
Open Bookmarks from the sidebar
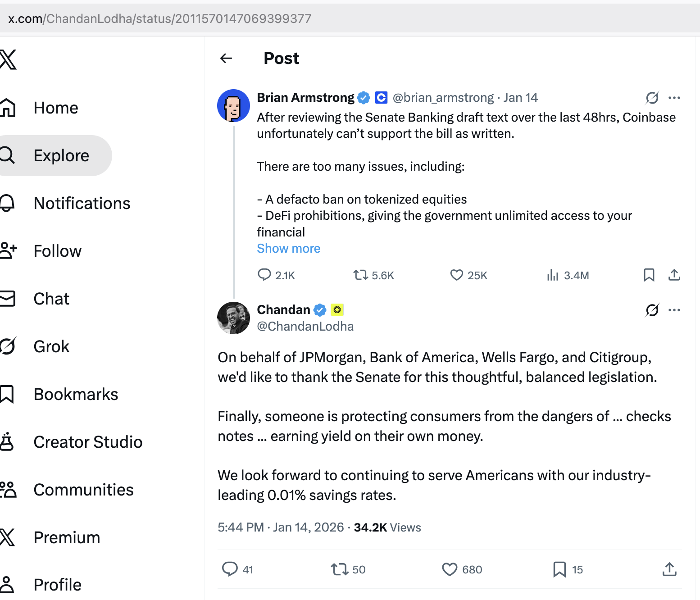click(76, 395)
